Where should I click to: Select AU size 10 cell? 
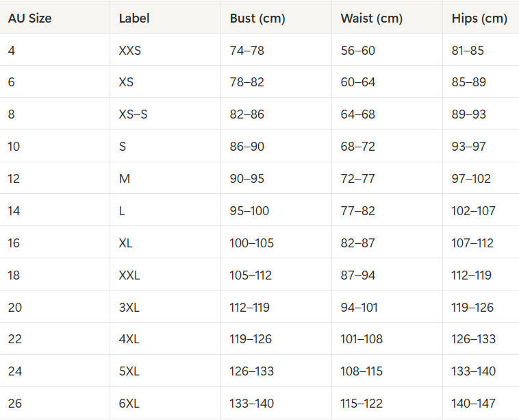click(x=15, y=147)
